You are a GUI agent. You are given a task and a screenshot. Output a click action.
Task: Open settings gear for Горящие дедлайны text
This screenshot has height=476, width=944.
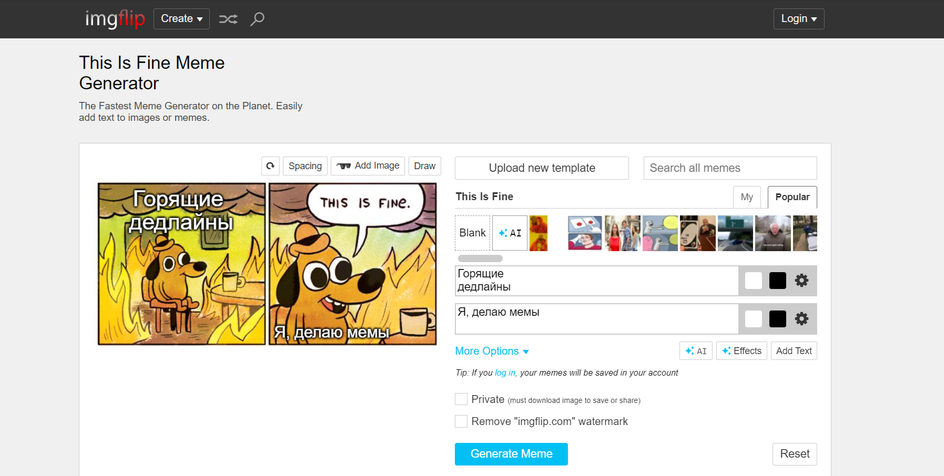(801, 280)
